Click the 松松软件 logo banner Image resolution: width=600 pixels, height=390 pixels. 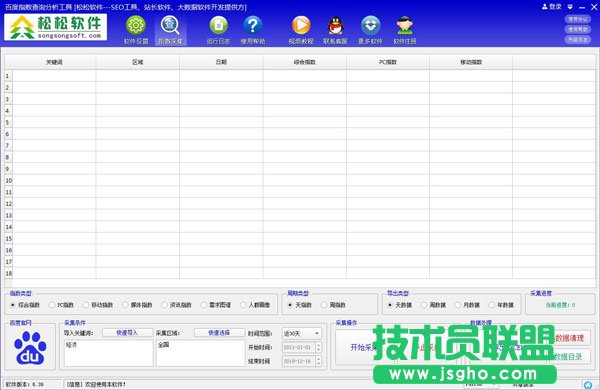click(x=55, y=27)
